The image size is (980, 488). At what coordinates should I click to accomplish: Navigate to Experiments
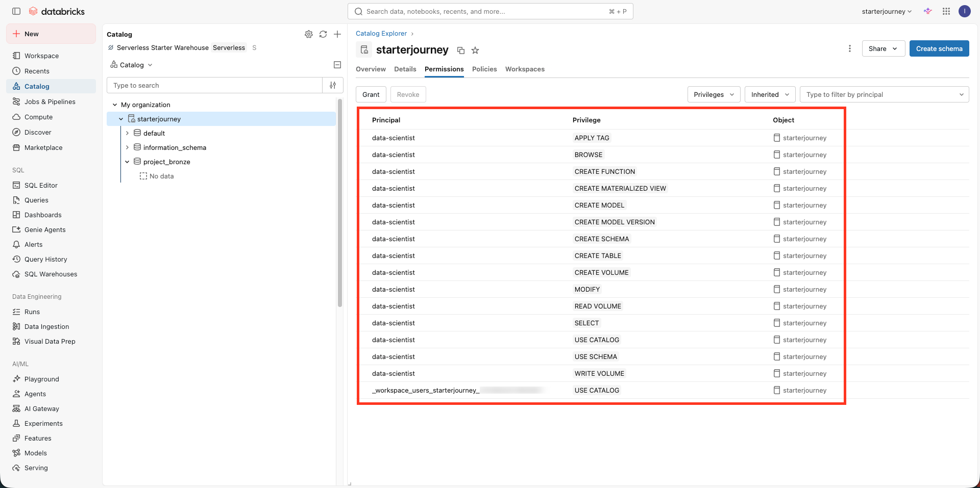[x=43, y=423]
